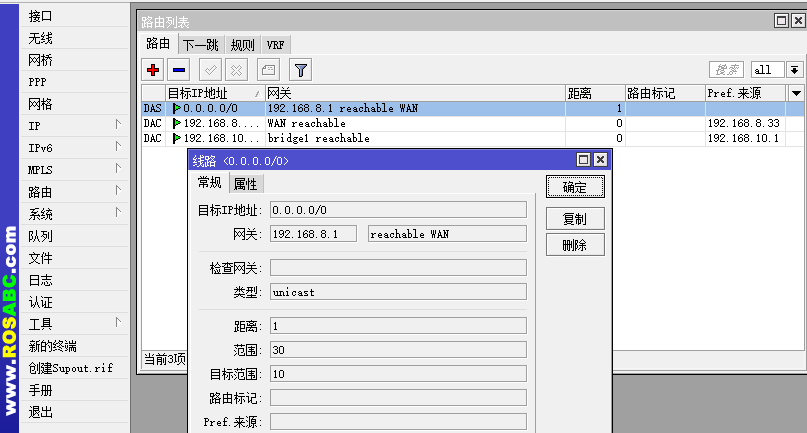
Task: Disable route using X icon
Action: pyautogui.click(x=236, y=70)
